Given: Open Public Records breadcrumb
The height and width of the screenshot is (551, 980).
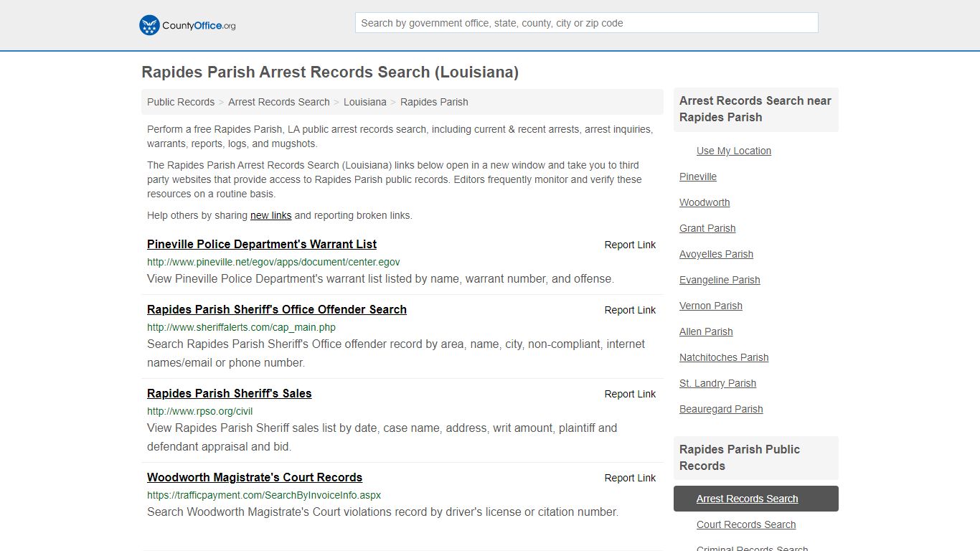Looking at the screenshot, I should 181,102.
